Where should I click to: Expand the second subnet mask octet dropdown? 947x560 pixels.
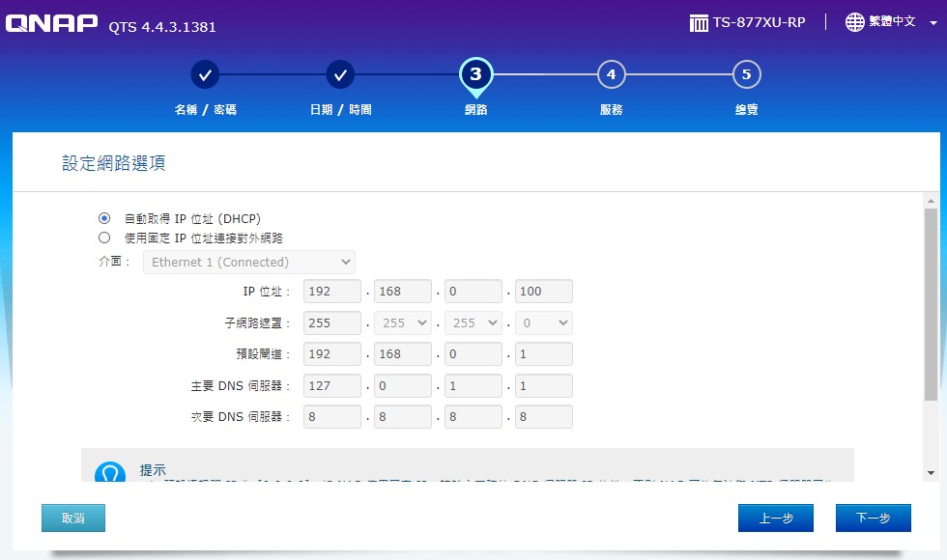point(403,323)
